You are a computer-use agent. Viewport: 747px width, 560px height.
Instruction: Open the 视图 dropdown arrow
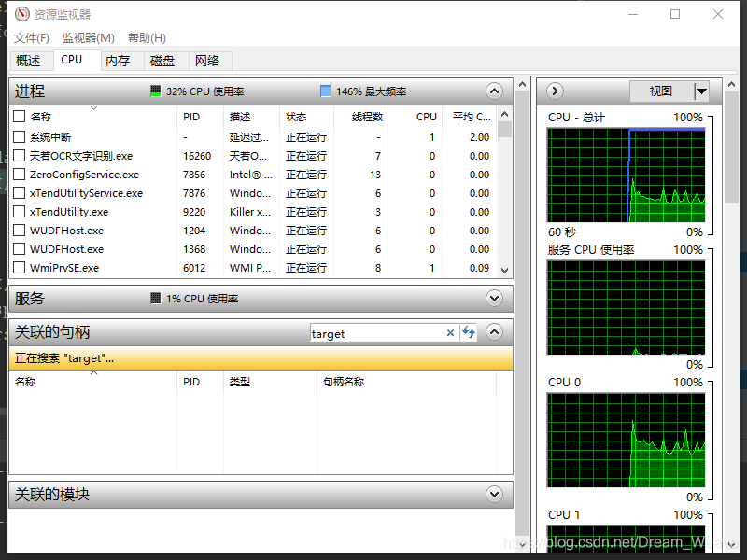point(701,91)
